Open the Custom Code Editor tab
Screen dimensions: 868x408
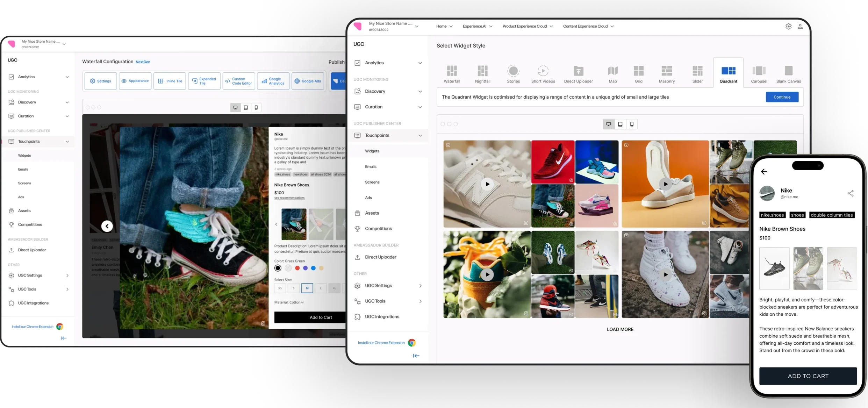tap(238, 81)
